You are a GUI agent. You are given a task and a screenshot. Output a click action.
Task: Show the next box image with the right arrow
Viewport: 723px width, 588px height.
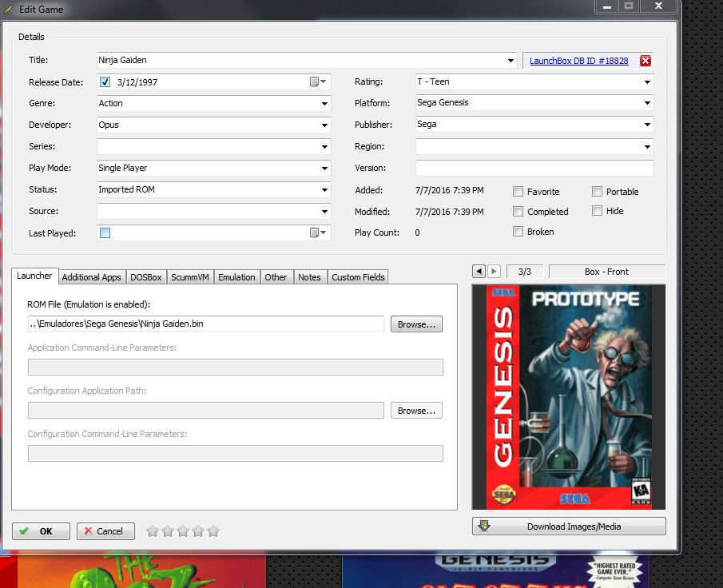pyautogui.click(x=494, y=271)
